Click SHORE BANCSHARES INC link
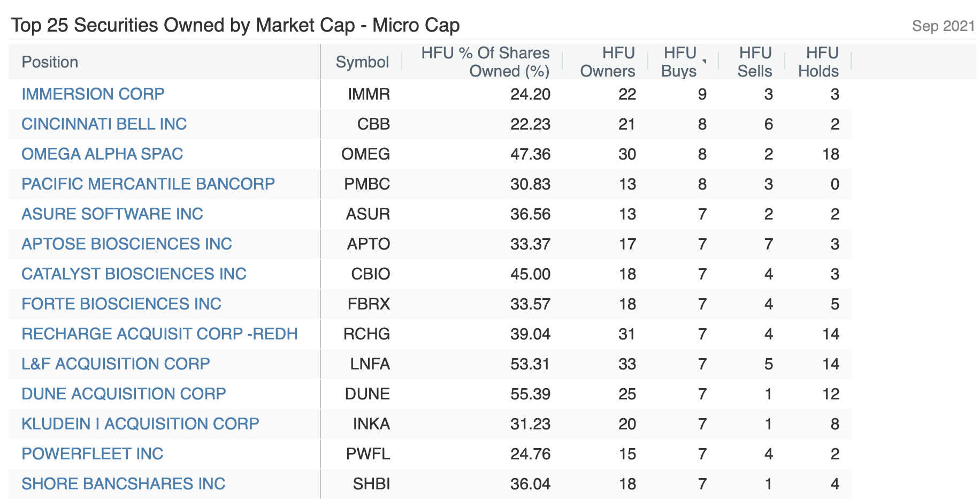Viewport: 980px width, 499px height. (123, 484)
